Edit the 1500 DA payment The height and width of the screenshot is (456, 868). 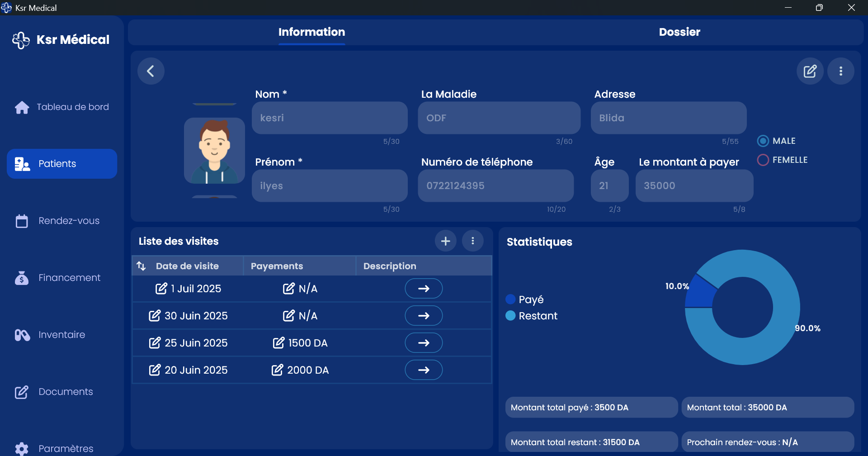pyautogui.click(x=278, y=343)
